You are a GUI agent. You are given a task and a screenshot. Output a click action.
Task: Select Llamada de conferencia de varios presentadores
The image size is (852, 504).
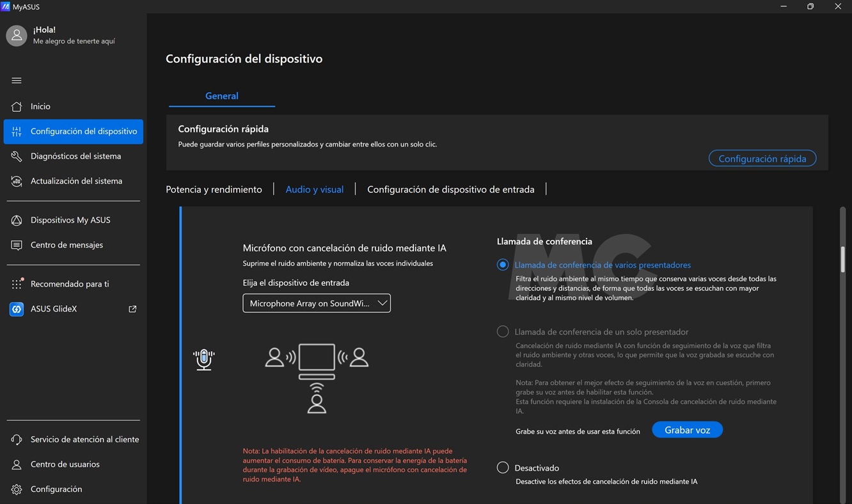(x=503, y=265)
